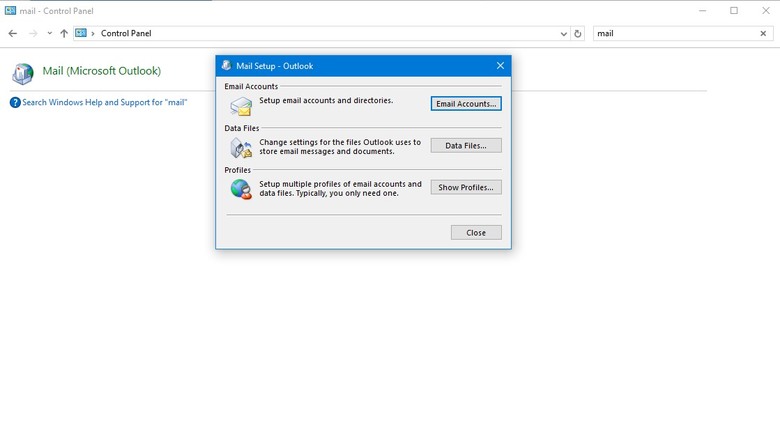Click the "Data Files" section heading
The image size is (780, 441).
point(242,128)
